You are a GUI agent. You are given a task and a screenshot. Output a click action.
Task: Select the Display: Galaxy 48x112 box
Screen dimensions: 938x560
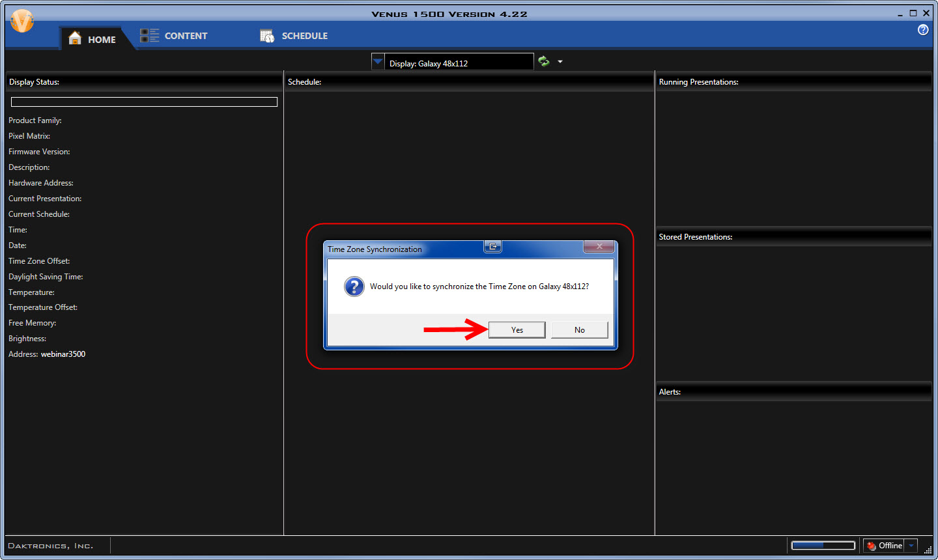459,63
